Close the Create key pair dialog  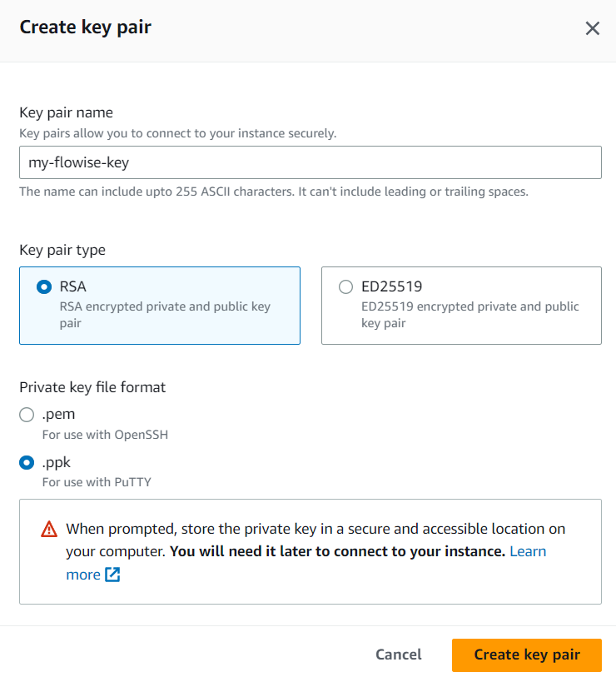pos(592,28)
